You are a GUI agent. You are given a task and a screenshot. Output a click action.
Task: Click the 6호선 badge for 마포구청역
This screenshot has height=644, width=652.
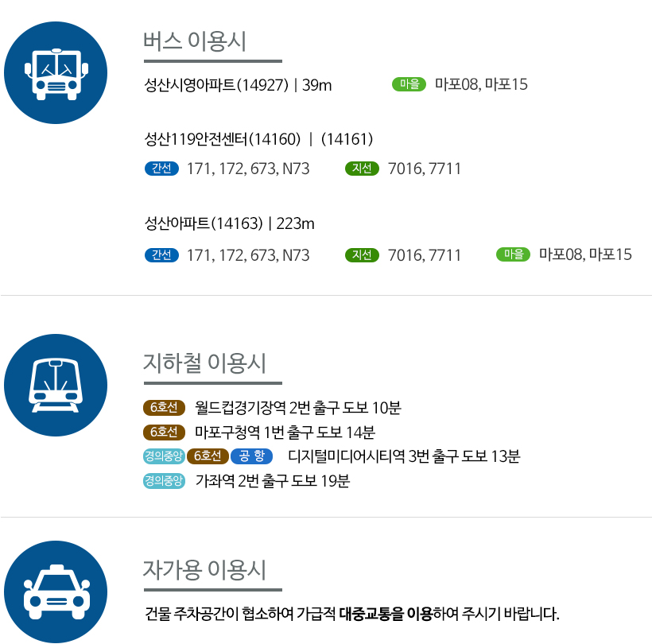[x=164, y=432]
